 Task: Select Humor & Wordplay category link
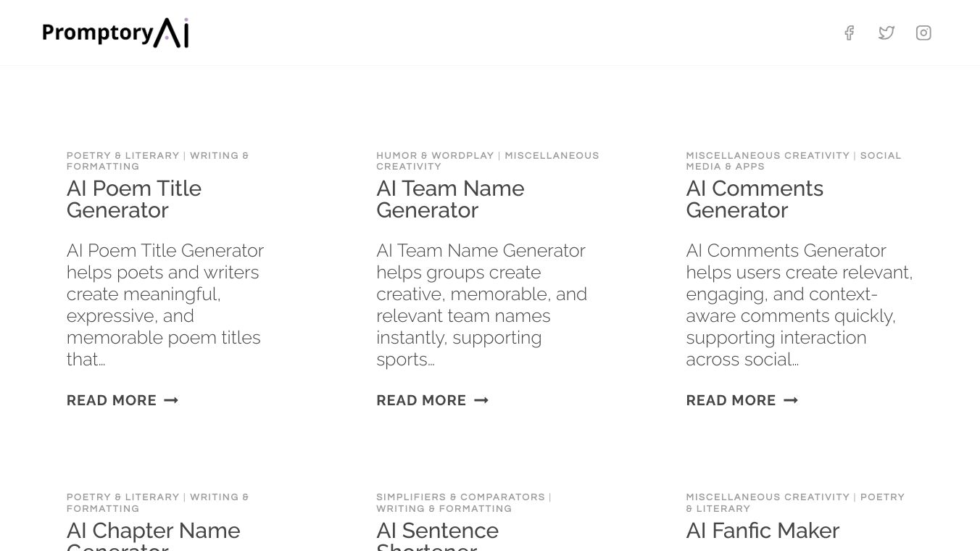[x=435, y=156]
